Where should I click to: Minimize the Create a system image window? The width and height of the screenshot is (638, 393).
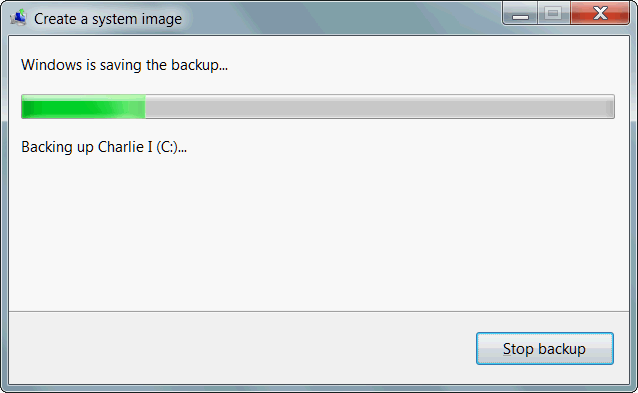pyautogui.click(x=520, y=13)
